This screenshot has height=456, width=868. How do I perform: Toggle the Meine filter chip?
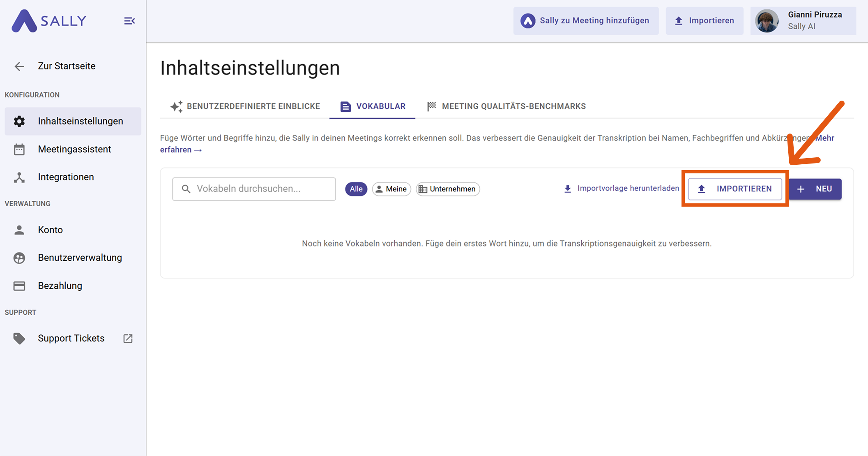(391, 189)
